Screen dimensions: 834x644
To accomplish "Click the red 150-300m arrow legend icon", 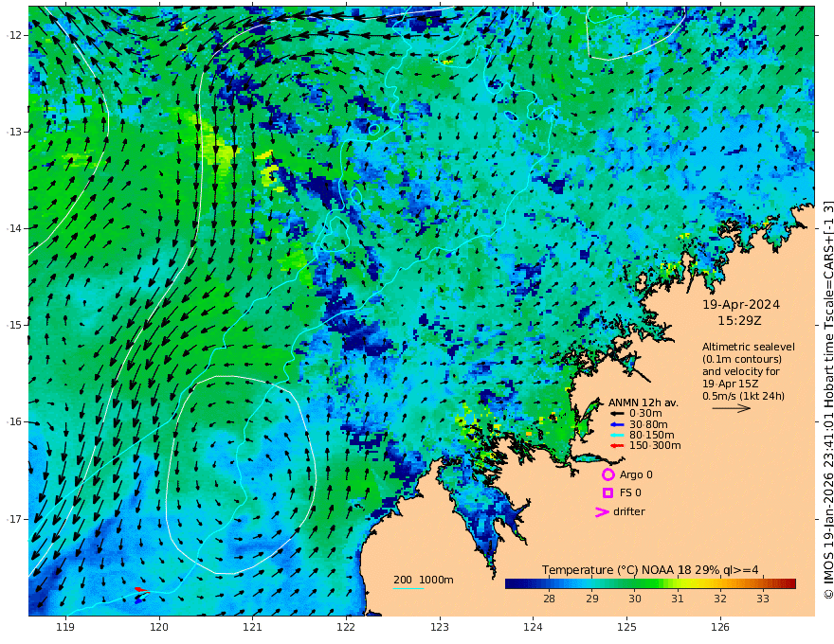I will [x=616, y=446].
